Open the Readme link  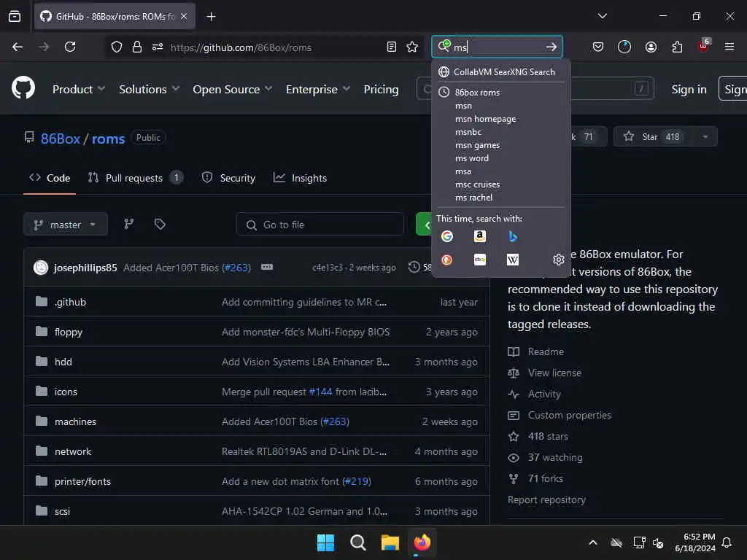(546, 351)
